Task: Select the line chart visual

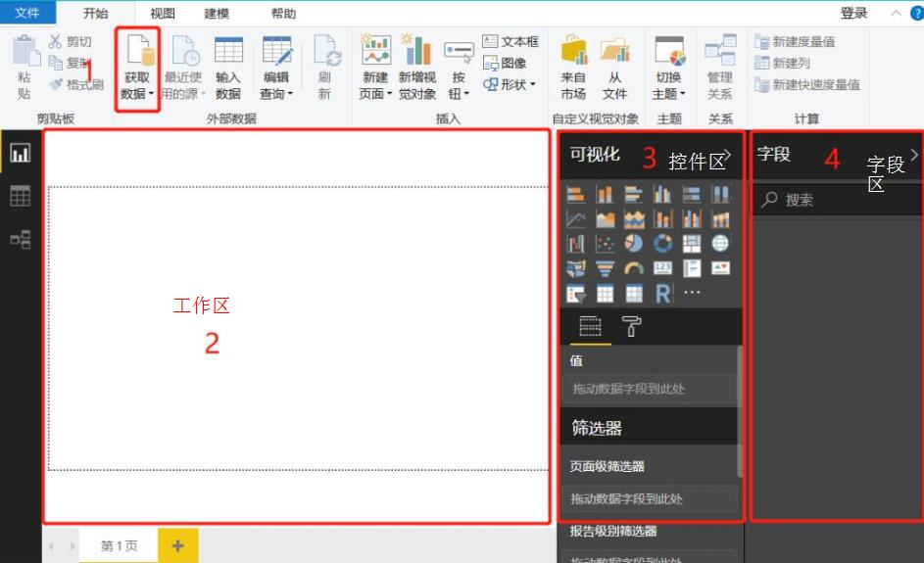Action: tap(575, 219)
